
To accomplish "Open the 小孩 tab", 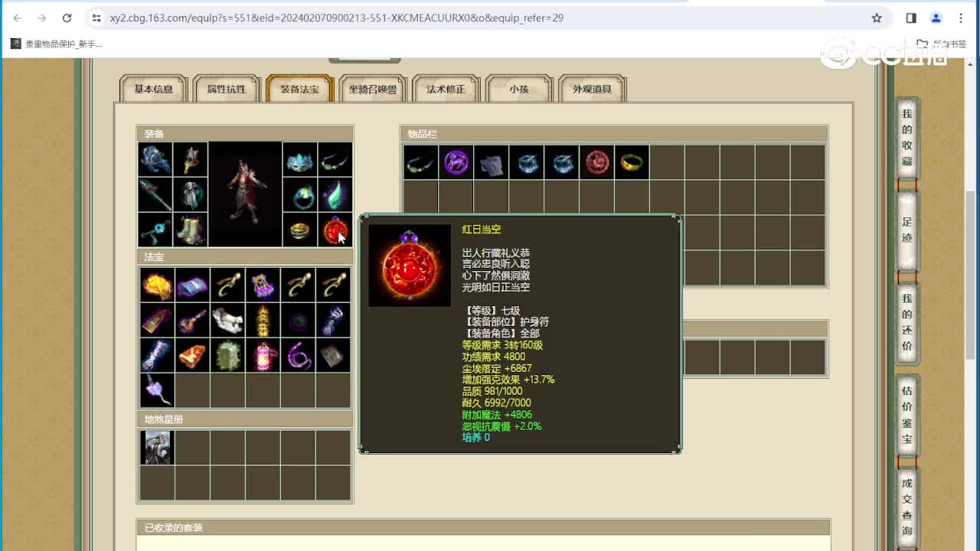I will click(x=519, y=89).
